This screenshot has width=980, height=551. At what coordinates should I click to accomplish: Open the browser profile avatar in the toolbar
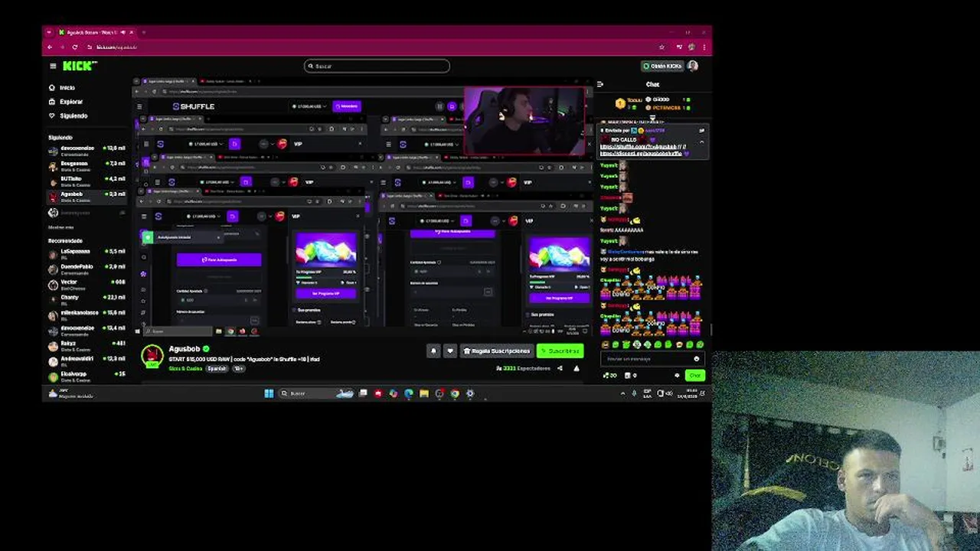tap(691, 47)
